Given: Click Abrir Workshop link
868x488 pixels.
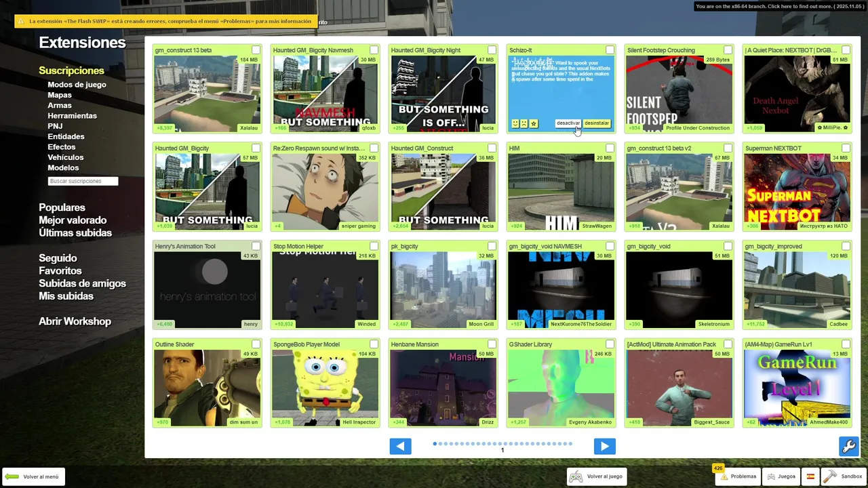Looking at the screenshot, I should pyautogui.click(x=75, y=321).
